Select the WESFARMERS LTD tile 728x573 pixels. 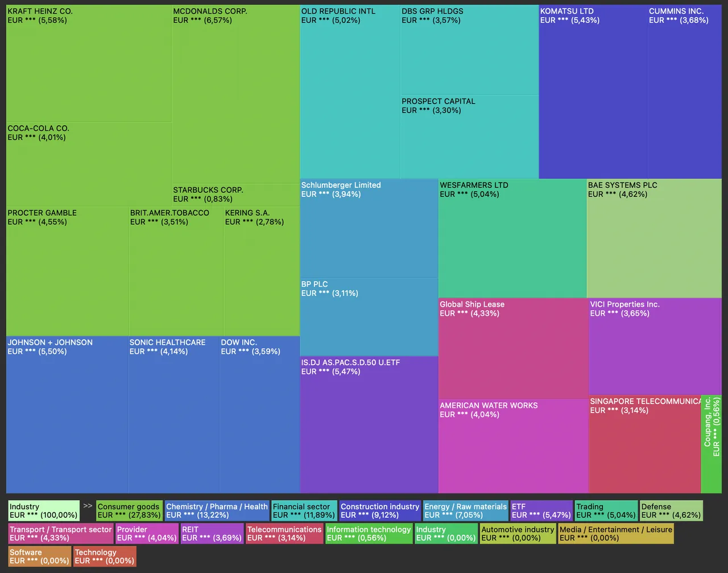[x=512, y=238]
